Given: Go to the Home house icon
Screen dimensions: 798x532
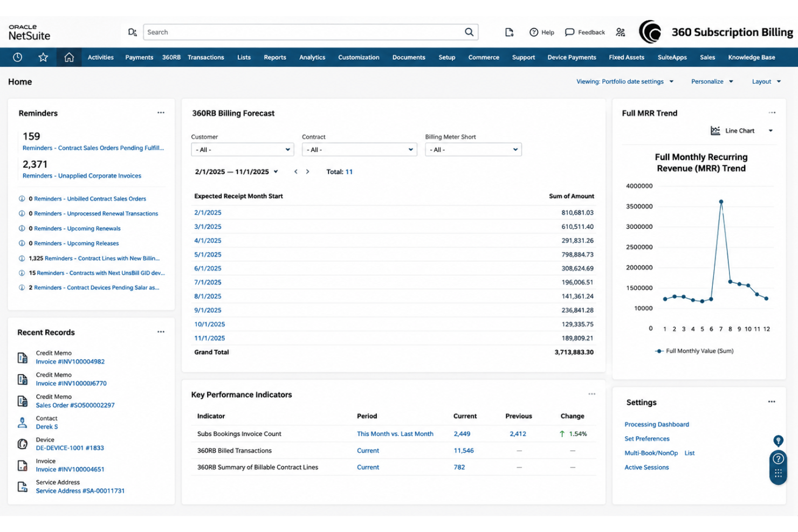Looking at the screenshot, I should click(69, 57).
